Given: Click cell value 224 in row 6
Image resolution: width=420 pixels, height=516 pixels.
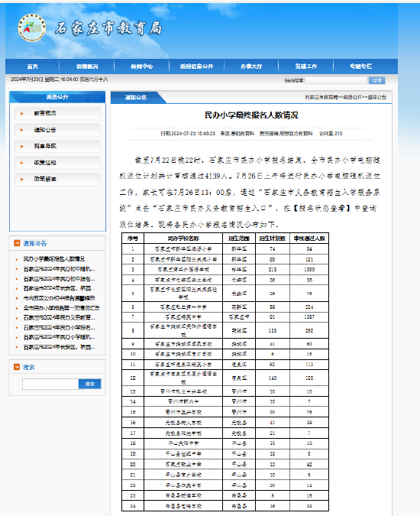Looking at the screenshot, I should pos(309,307).
